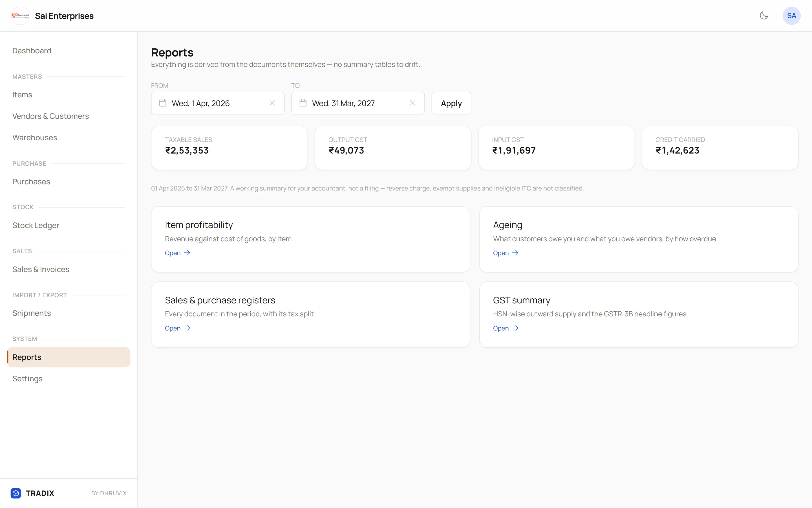Click the Sai Enterprises logo image
This screenshot has height=508, width=812.
(20, 16)
